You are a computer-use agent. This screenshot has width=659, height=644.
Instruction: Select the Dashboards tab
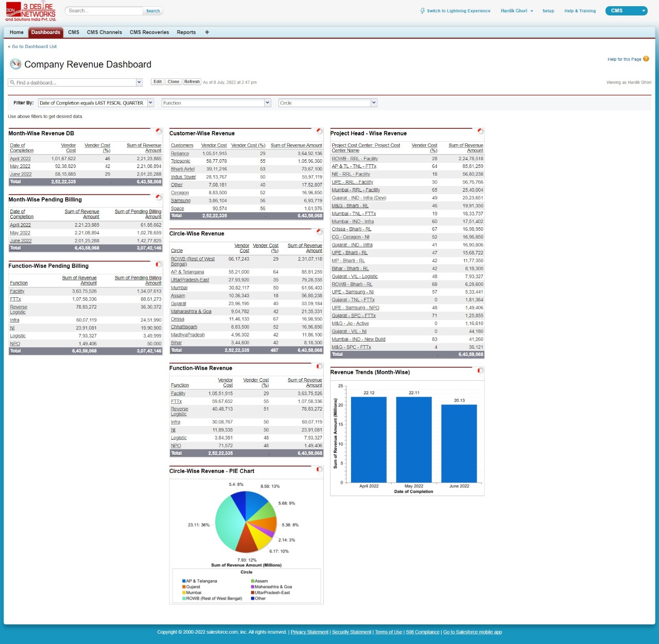(46, 32)
